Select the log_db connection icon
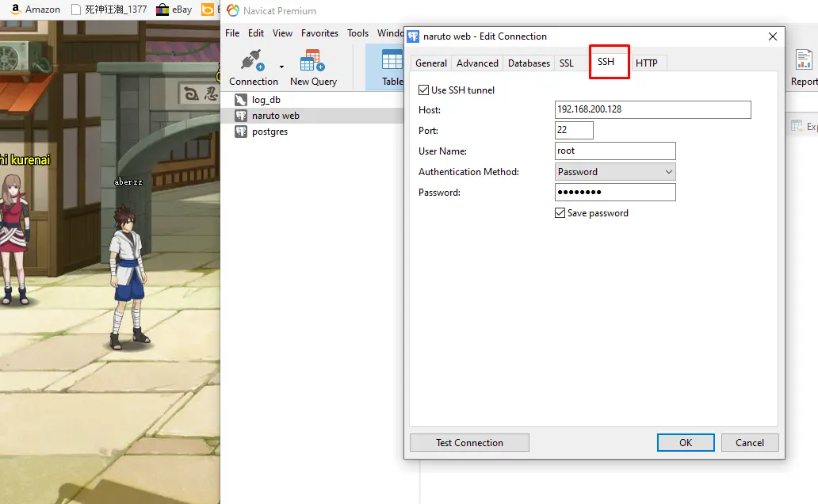Viewport: 818px width, 504px height. (240, 100)
